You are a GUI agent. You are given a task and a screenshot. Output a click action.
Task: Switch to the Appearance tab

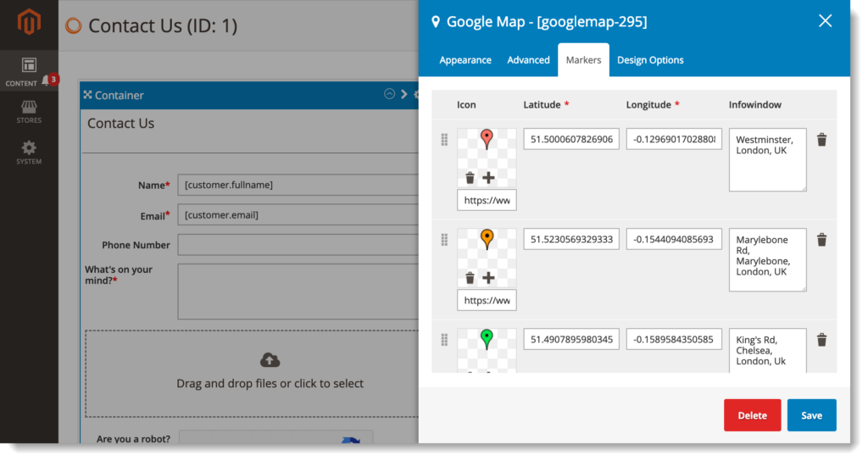pyautogui.click(x=465, y=60)
